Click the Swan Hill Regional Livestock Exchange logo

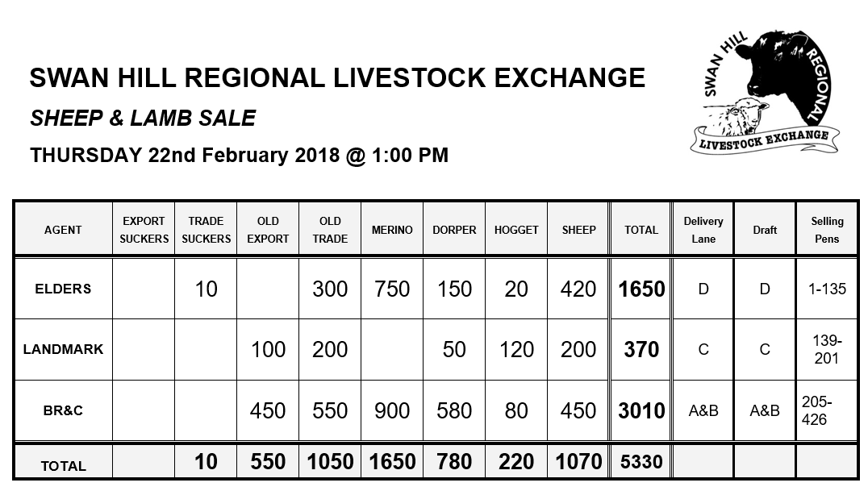pos(765,92)
